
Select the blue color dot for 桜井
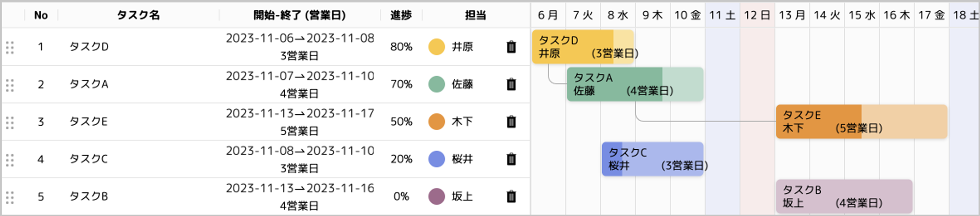pyautogui.click(x=437, y=159)
